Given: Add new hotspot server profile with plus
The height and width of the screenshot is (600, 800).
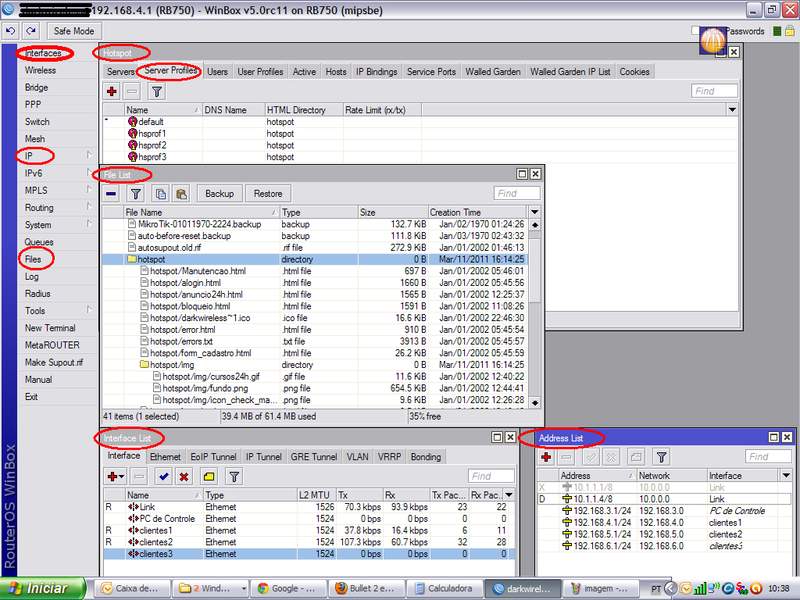Looking at the screenshot, I should [111, 92].
